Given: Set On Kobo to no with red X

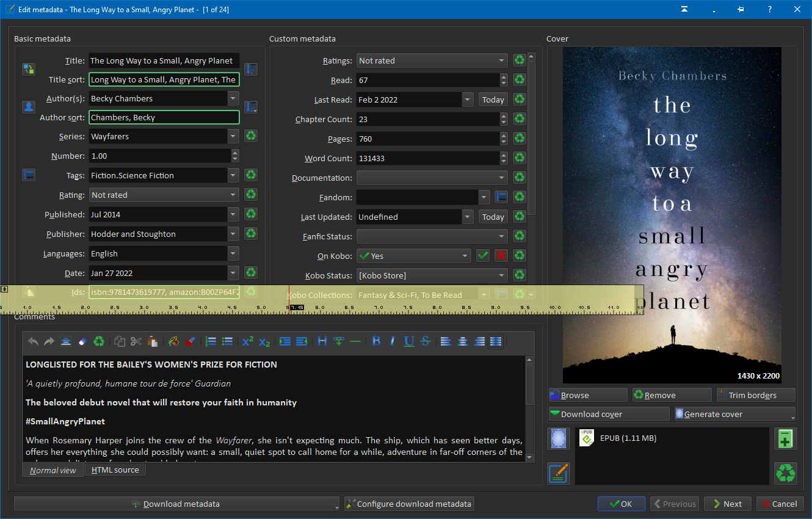Looking at the screenshot, I should [x=501, y=256].
